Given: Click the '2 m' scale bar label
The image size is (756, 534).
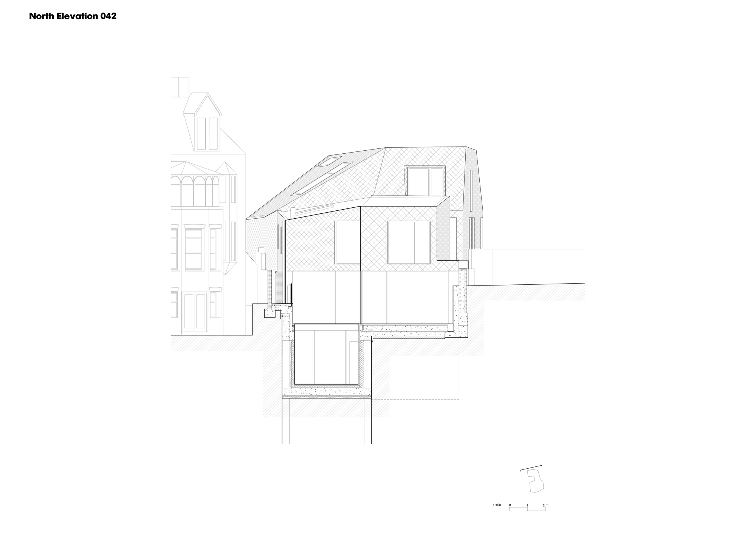Looking at the screenshot, I should point(545,505).
